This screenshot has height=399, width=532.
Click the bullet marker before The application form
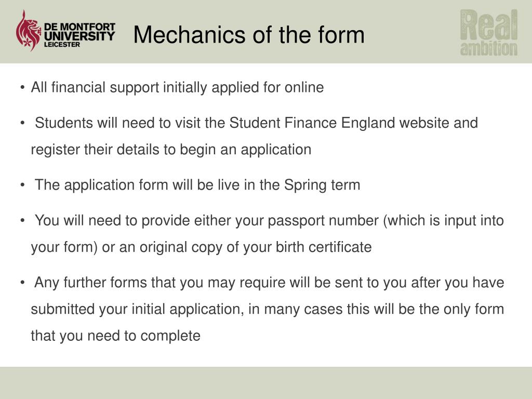22,185
